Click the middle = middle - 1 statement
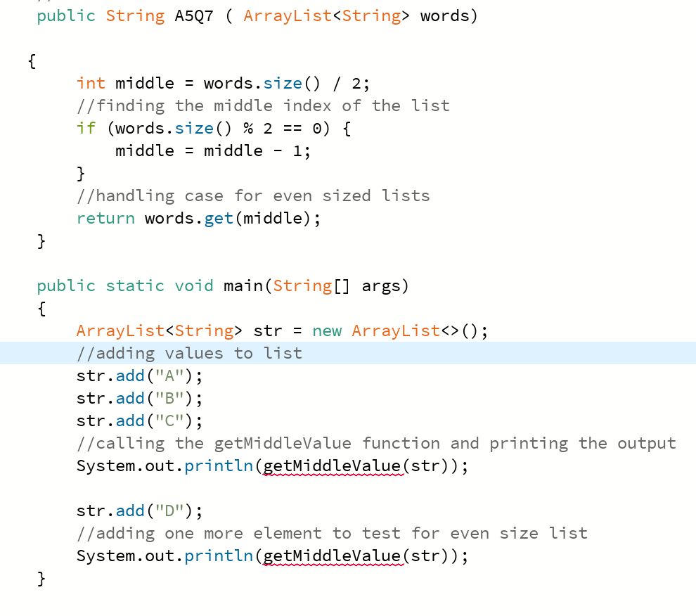This screenshot has width=696, height=616. coord(211,150)
